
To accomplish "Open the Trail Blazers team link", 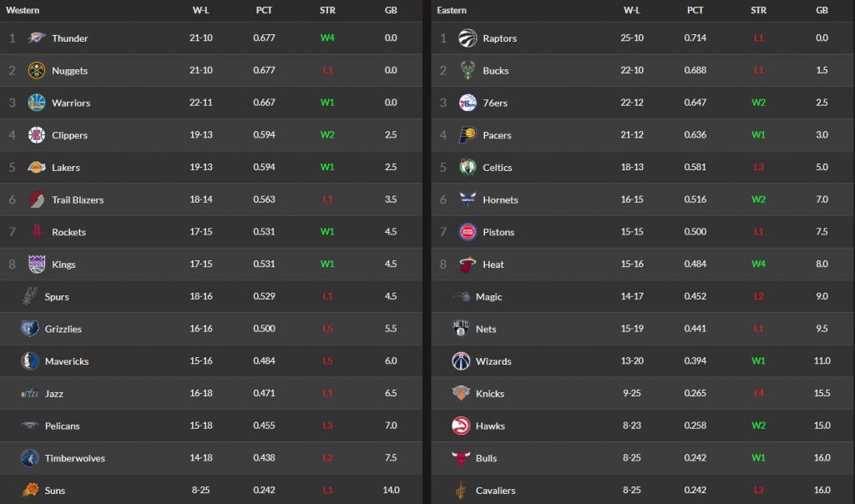I will [78, 200].
